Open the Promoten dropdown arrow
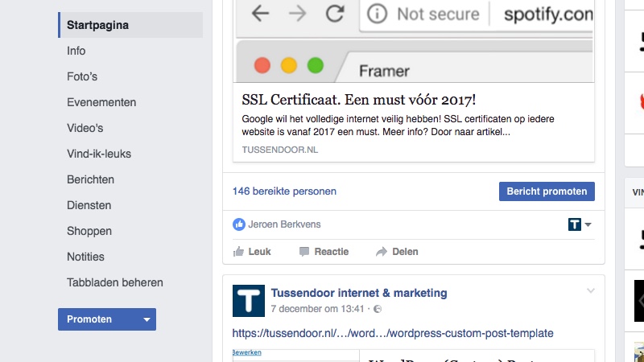 (147, 319)
